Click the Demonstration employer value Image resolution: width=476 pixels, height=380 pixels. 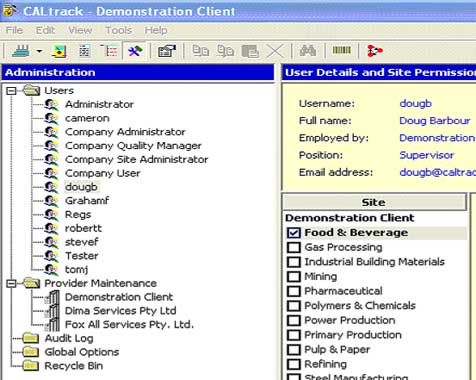437,138
